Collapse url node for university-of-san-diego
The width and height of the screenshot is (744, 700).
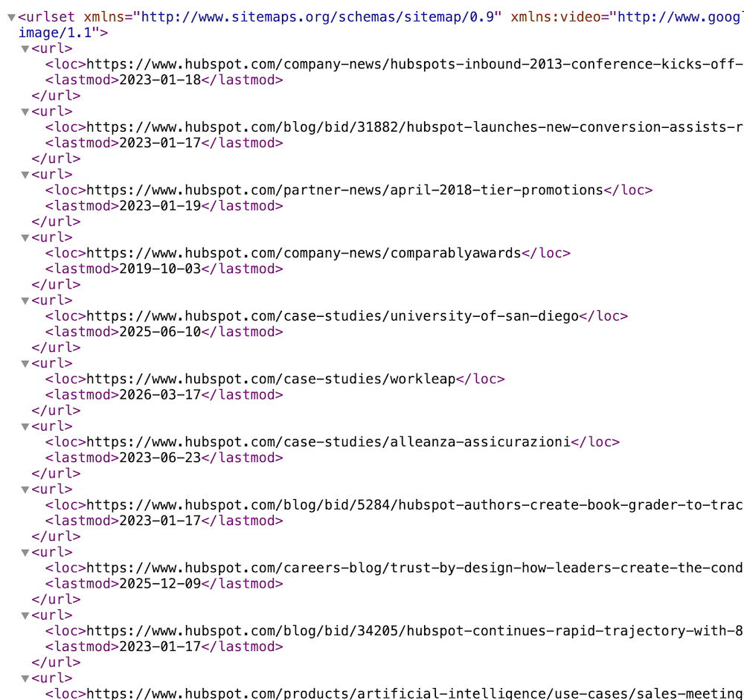pyautogui.click(x=25, y=301)
